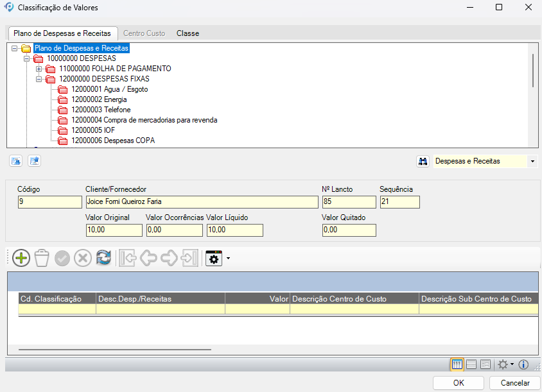The height and width of the screenshot is (392, 542).
Task: Click the blue info icon in status bar
Action: tap(523, 364)
